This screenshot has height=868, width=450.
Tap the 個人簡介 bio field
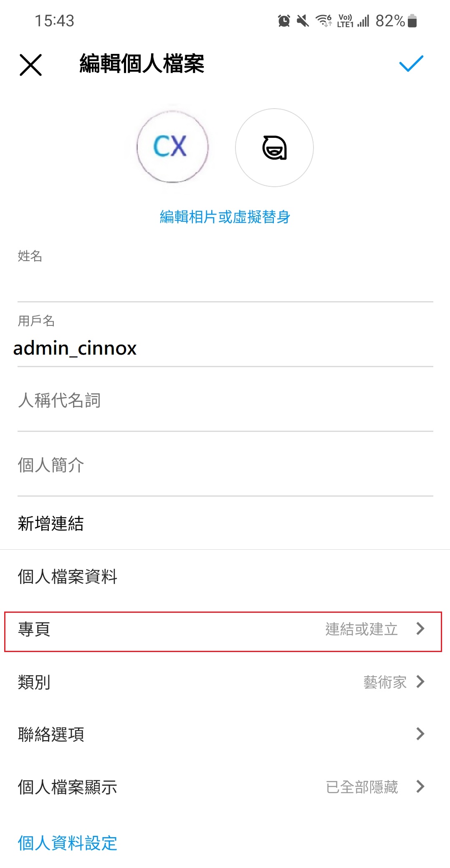[225, 465]
